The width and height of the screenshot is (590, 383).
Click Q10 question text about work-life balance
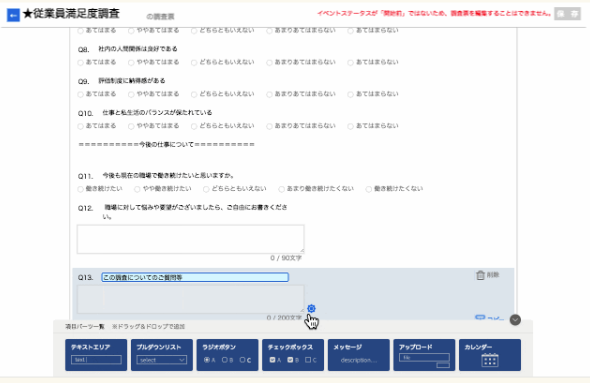coord(157,112)
